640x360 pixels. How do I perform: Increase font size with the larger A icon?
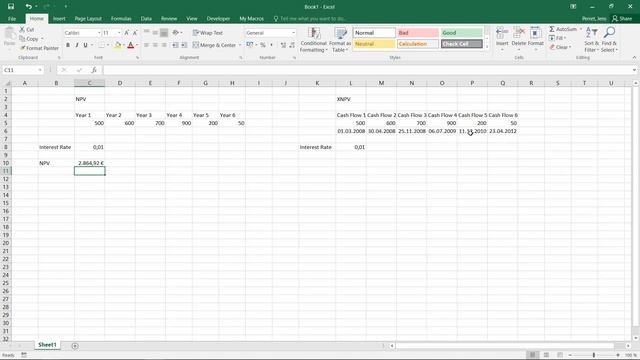pyautogui.click(x=127, y=33)
